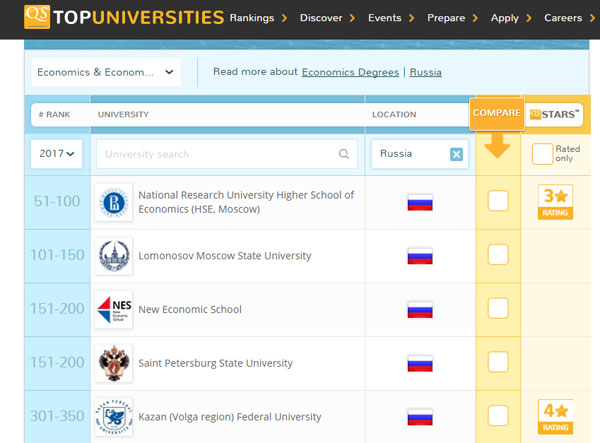Open the 3-star rating badge for HSE
This screenshot has width=600, height=443.
pyautogui.click(x=555, y=202)
